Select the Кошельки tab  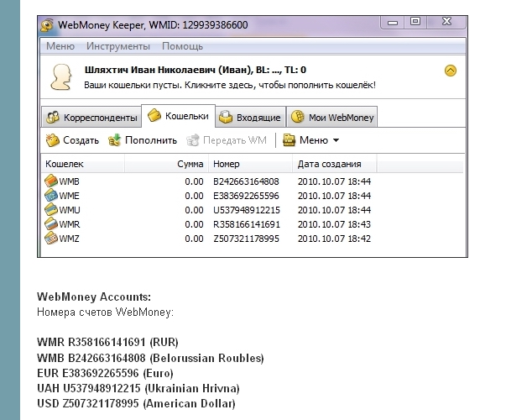tap(177, 117)
